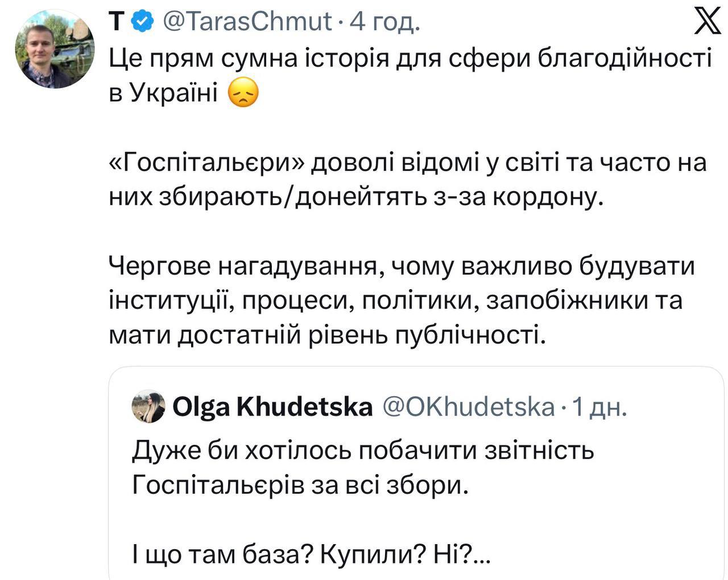Click the question "І що там база?"

222,554
